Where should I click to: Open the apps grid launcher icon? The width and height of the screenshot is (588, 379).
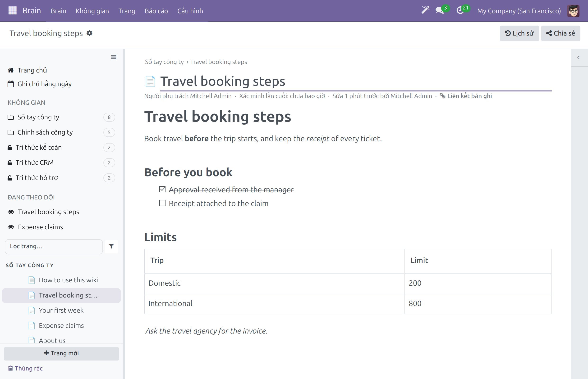[12, 11]
